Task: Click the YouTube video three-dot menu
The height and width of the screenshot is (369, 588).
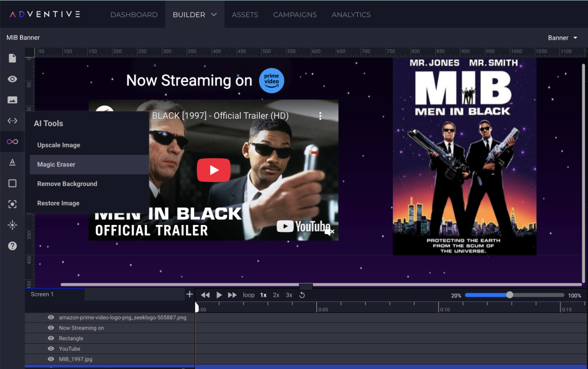Action: [x=320, y=116]
